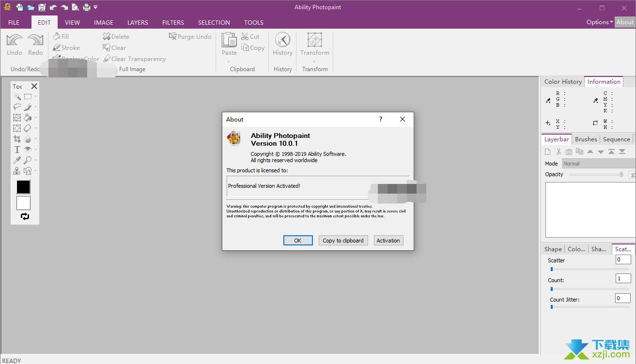Click the white background color swatch

pos(23,203)
